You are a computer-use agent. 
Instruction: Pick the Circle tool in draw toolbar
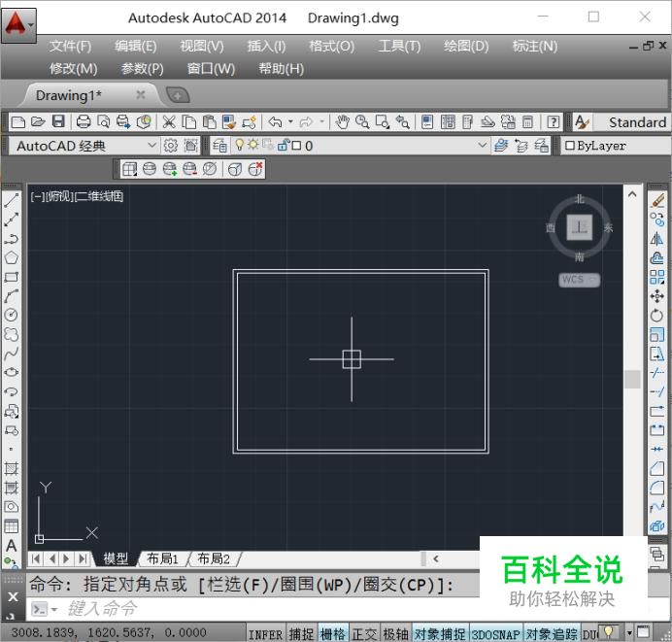[12, 315]
